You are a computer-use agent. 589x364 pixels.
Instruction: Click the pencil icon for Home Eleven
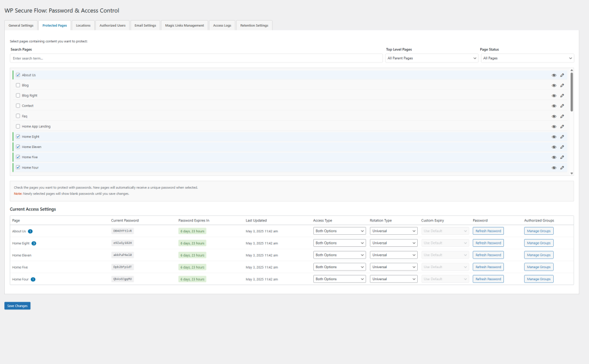[x=562, y=147]
